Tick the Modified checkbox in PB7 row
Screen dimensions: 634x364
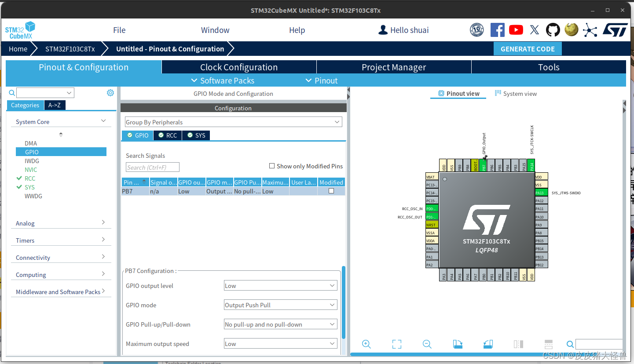tap(331, 191)
